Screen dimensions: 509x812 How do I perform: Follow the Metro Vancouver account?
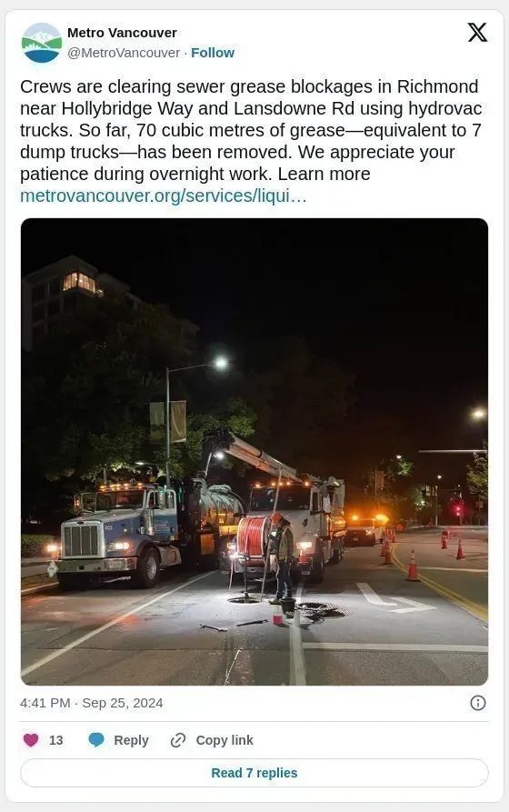[x=213, y=53]
